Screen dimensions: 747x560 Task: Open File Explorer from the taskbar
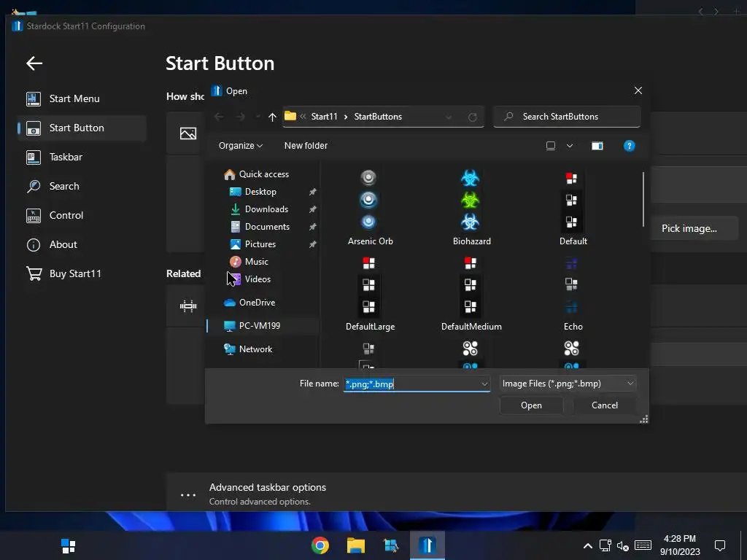(x=355, y=545)
